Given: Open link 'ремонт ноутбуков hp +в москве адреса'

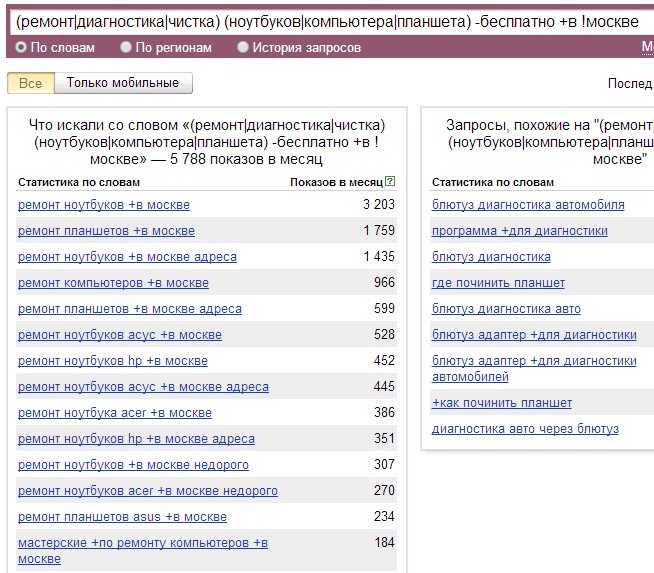Looking at the screenshot, I should tap(136, 439).
